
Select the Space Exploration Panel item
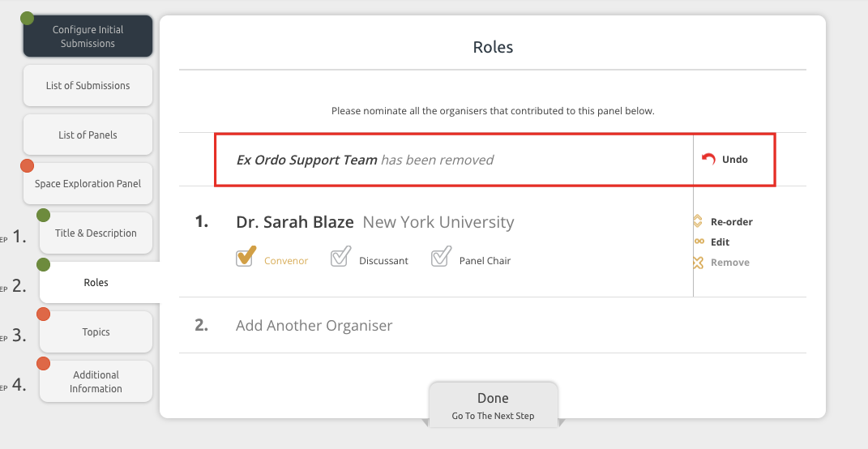tap(88, 184)
